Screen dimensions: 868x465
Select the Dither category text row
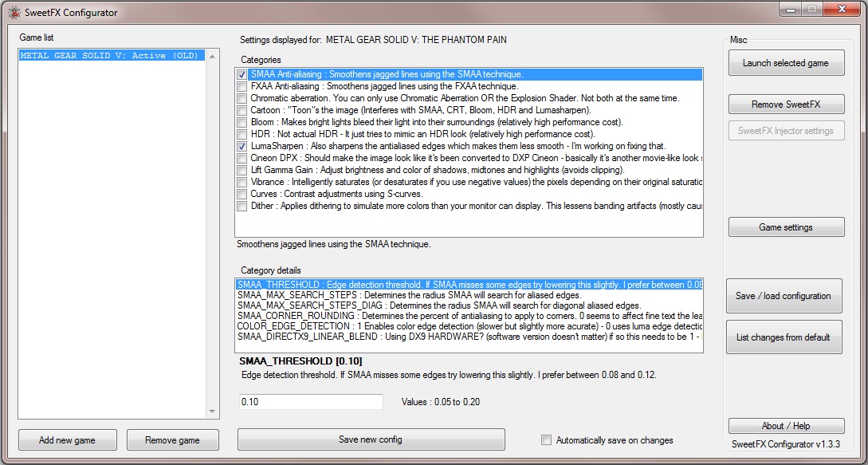pos(476,206)
